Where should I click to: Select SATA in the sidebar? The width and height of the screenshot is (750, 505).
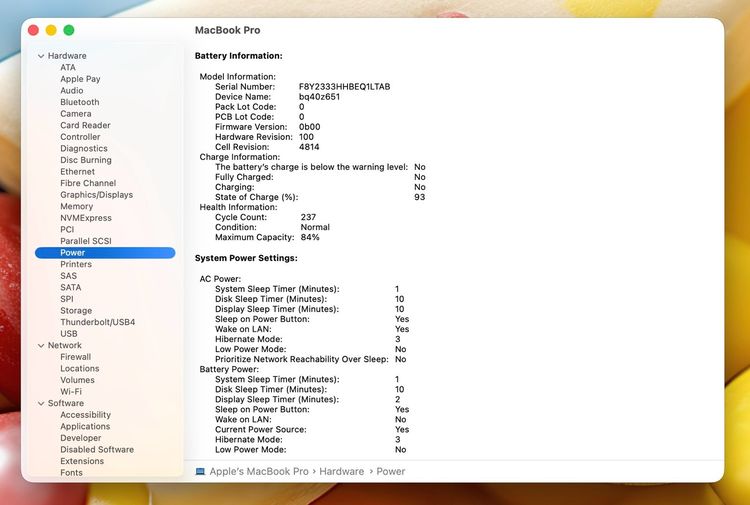[70, 287]
